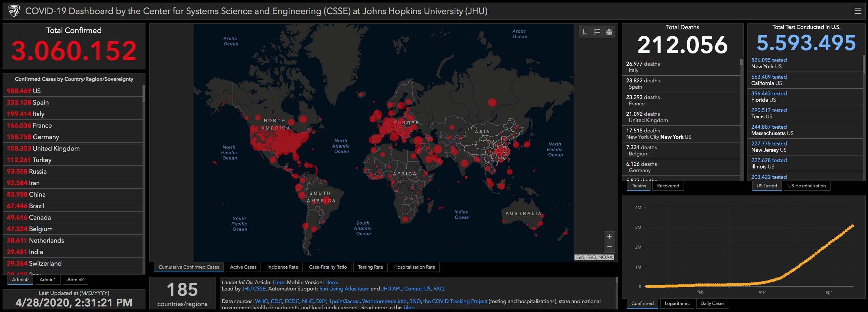Open the hamburger menu in the header
The width and height of the screenshot is (868, 312).
point(858,11)
